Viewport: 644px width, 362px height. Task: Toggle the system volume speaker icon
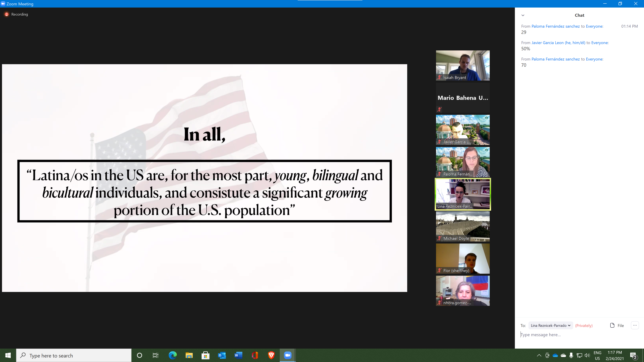[587, 355]
